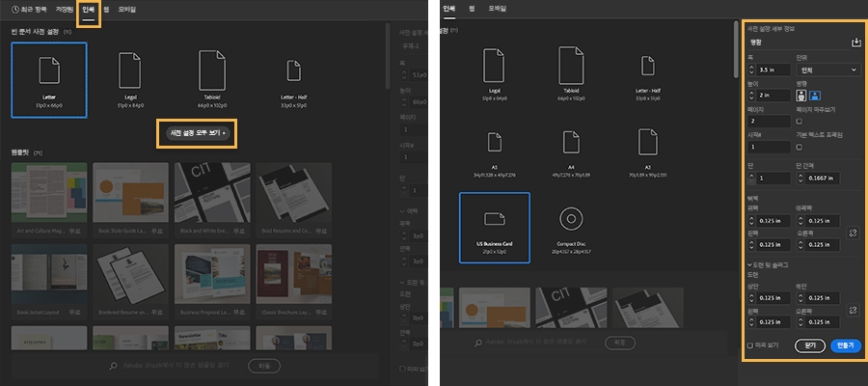Click the 단 간격 stepper beside 0.1667 in
This screenshot has width=868, height=386.
(800, 178)
